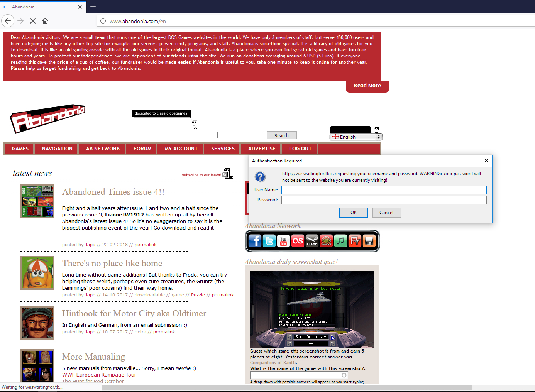The height and width of the screenshot is (392, 535).
Task: Open the Last.fm icon in Abandonia Network
Action: (x=298, y=241)
